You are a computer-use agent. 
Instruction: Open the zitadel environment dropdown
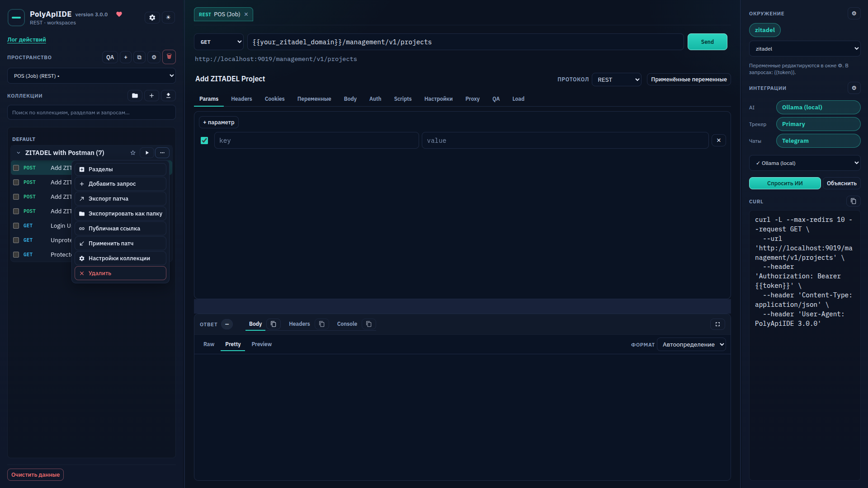[805, 49]
